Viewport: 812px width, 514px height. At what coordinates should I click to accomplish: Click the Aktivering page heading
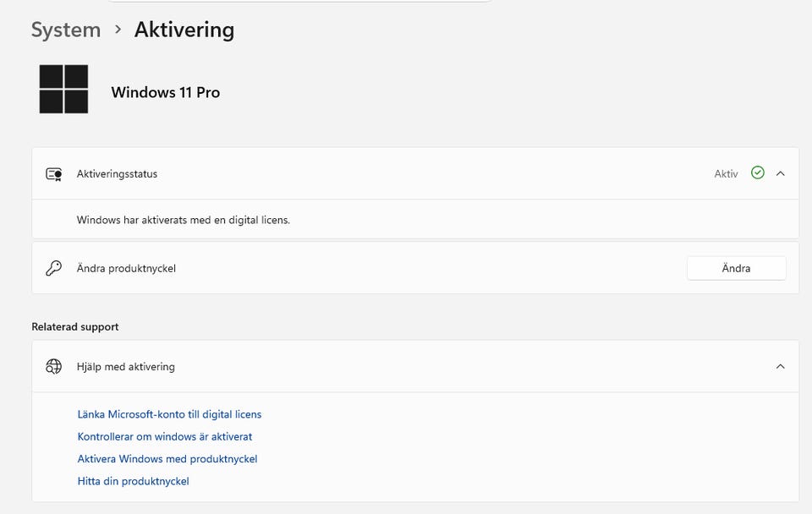tap(184, 30)
